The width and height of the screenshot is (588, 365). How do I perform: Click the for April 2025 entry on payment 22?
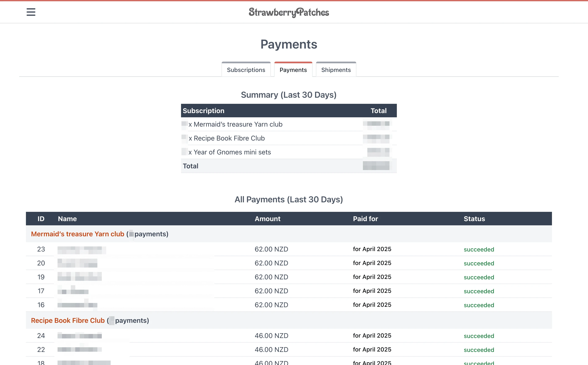[372, 349]
